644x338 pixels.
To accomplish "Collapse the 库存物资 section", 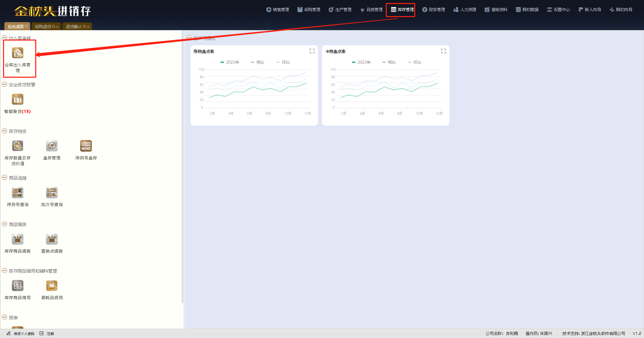I will click(x=5, y=131).
